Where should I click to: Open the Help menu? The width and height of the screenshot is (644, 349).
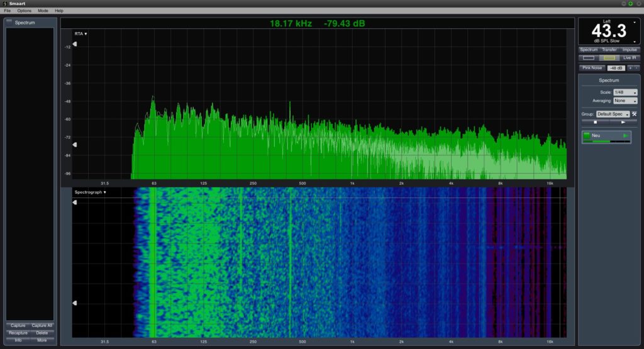59,11
